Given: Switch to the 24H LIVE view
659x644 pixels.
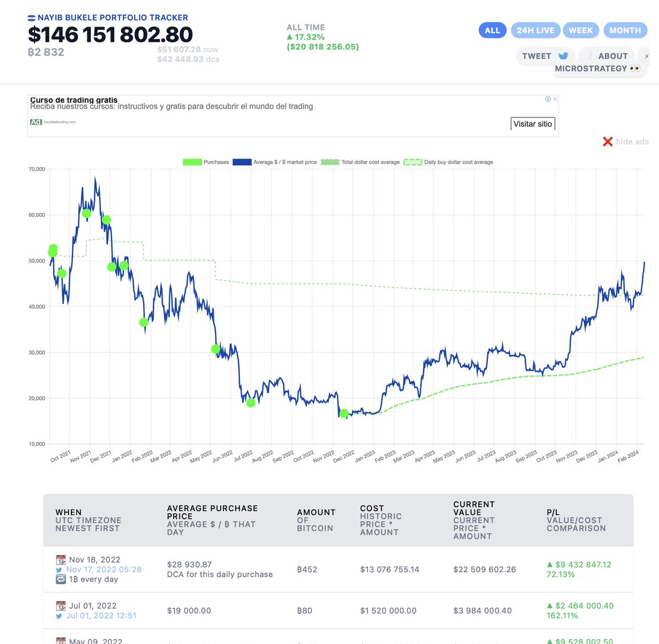Looking at the screenshot, I should (x=535, y=30).
